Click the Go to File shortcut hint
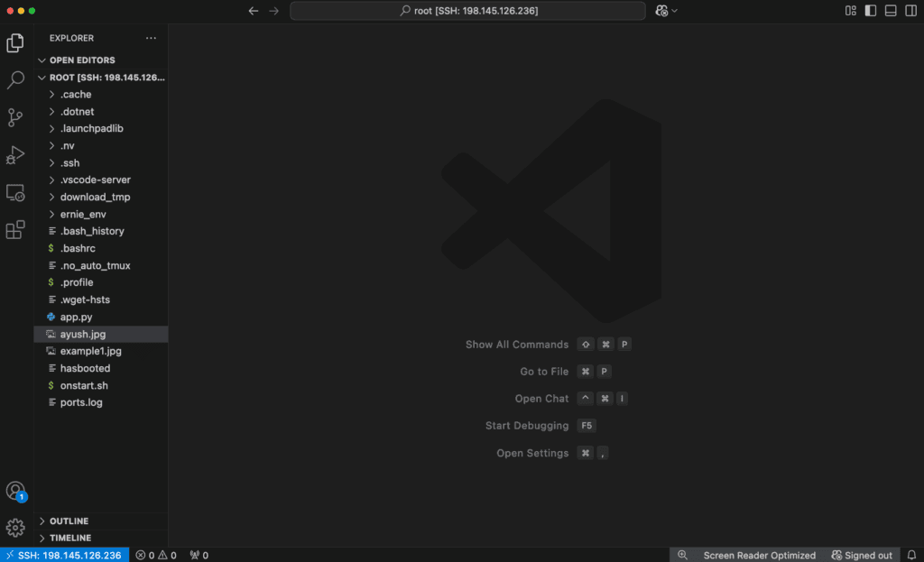This screenshot has width=924, height=562. [566, 372]
